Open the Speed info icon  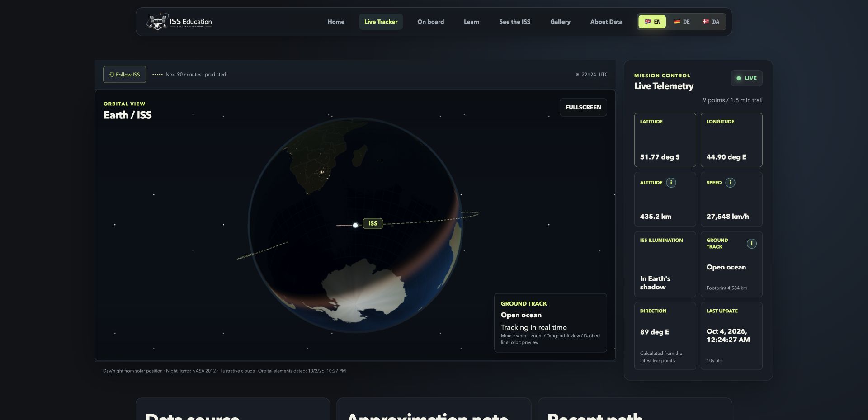730,183
